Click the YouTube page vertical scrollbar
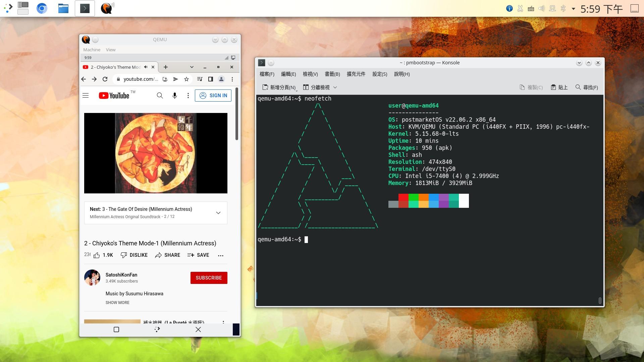Viewport: 644px width, 362px height. tap(237, 114)
